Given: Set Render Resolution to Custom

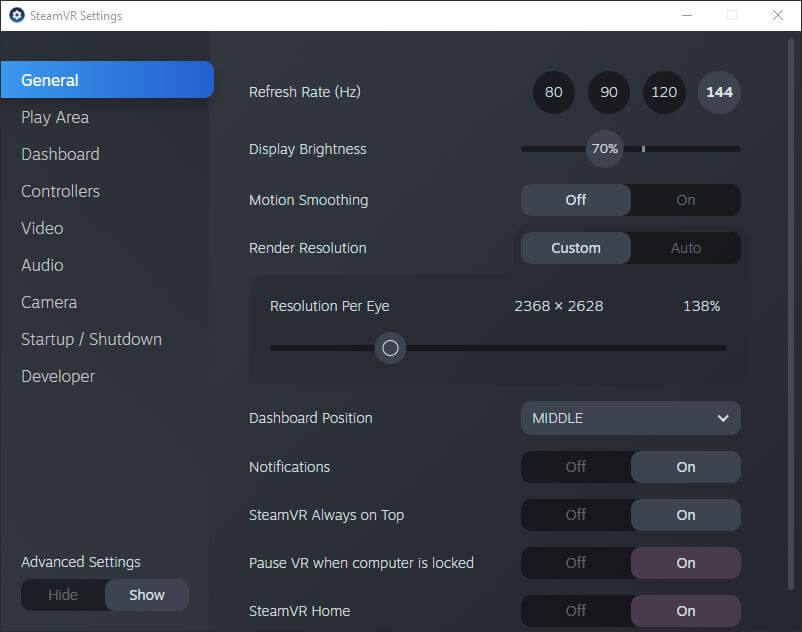Looking at the screenshot, I should (576, 248).
